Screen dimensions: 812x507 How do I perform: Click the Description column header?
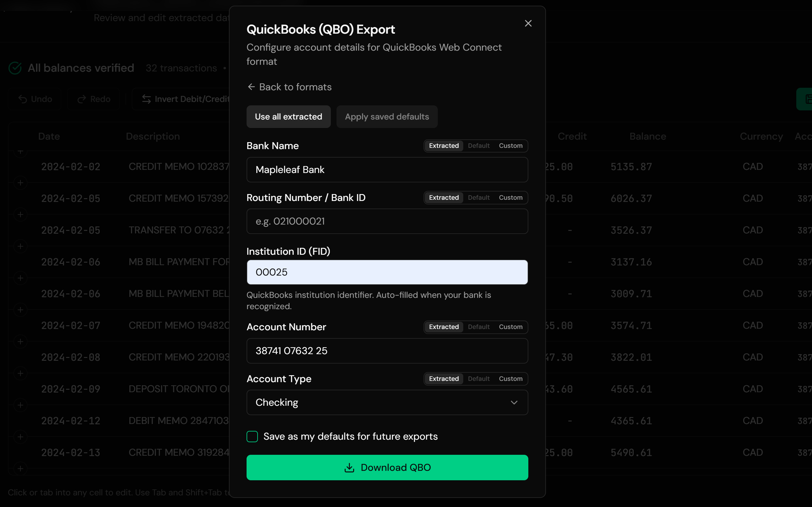(153, 136)
